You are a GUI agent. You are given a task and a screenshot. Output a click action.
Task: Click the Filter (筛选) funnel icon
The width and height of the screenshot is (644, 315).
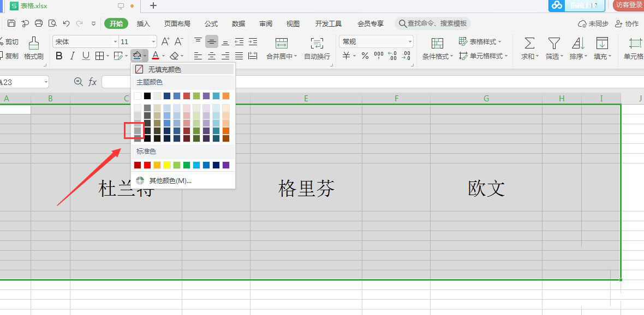point(554,43)
